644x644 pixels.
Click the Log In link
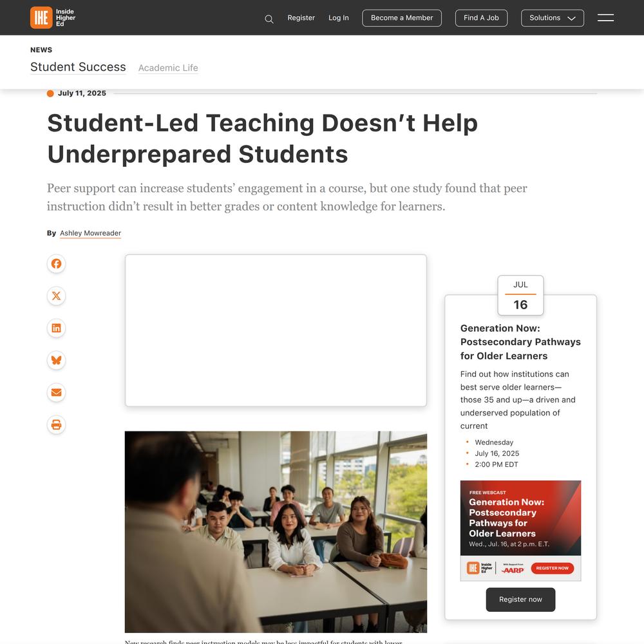pos(339,18)
